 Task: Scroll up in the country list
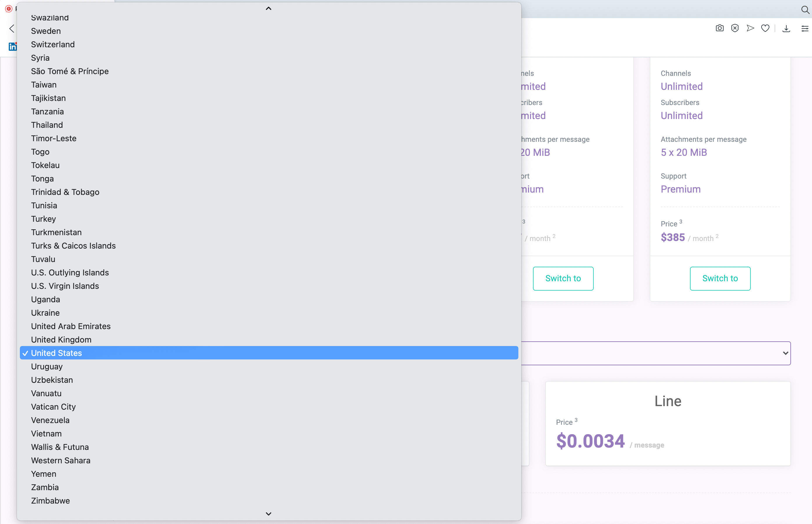click(268, 8)
